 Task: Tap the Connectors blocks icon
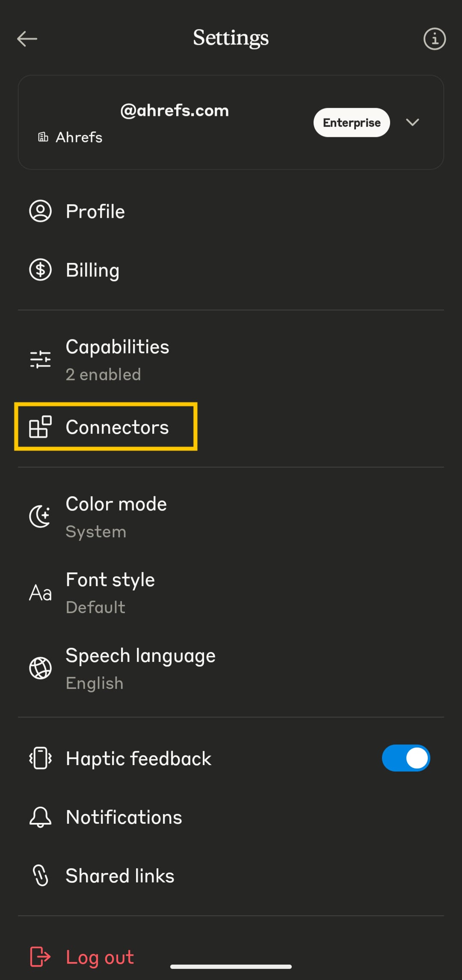click(x=40, y=427)
